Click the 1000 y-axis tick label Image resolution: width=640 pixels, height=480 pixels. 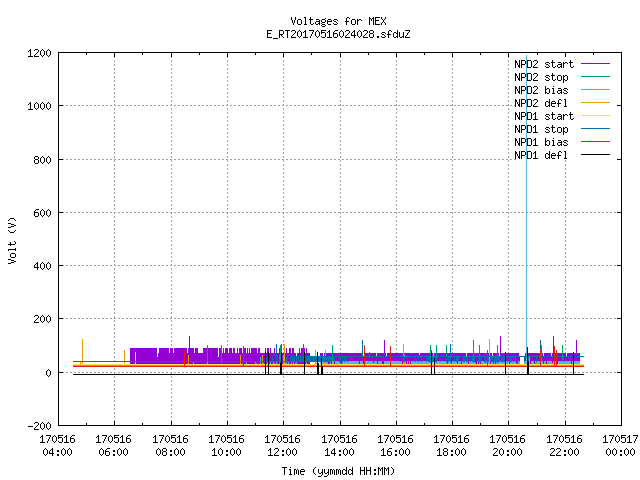(39, 106)
